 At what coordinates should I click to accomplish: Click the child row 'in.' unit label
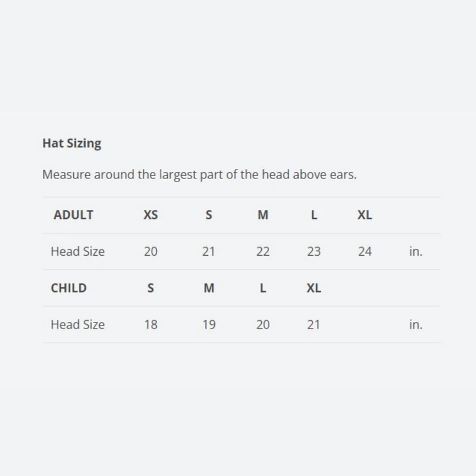[415, 324]
